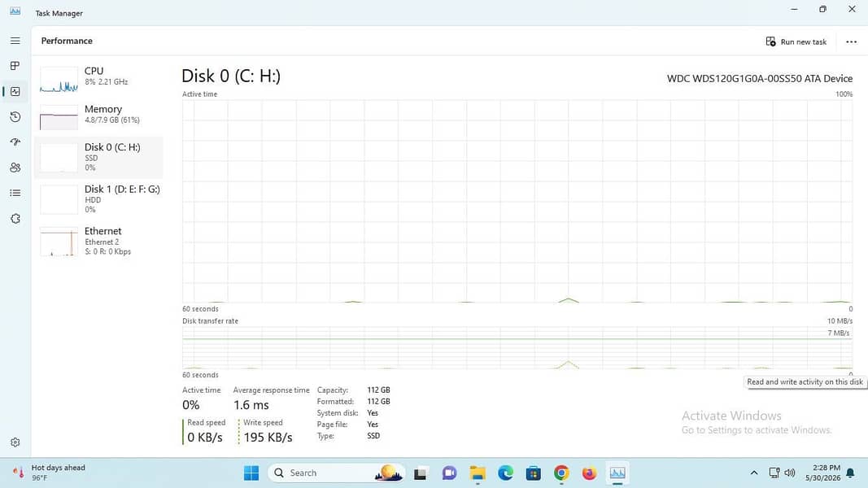This screenshot has width=868, height=488.
Task: Open Task View from taskbar
Action: 420,473
